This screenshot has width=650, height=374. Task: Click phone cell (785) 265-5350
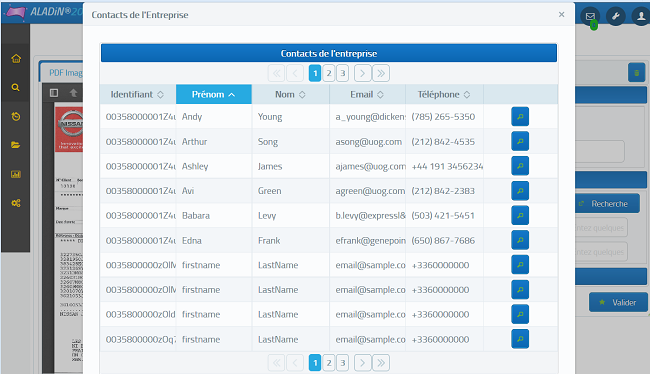443,117
